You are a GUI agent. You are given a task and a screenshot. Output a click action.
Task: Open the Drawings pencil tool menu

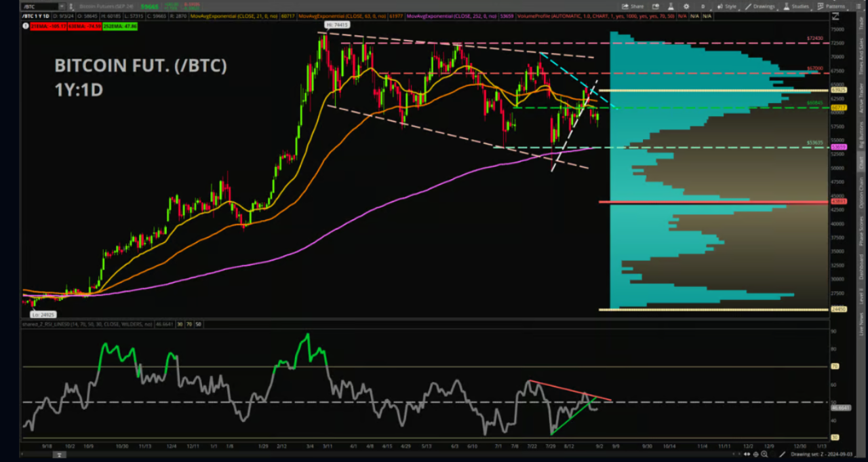coord(759,6)
